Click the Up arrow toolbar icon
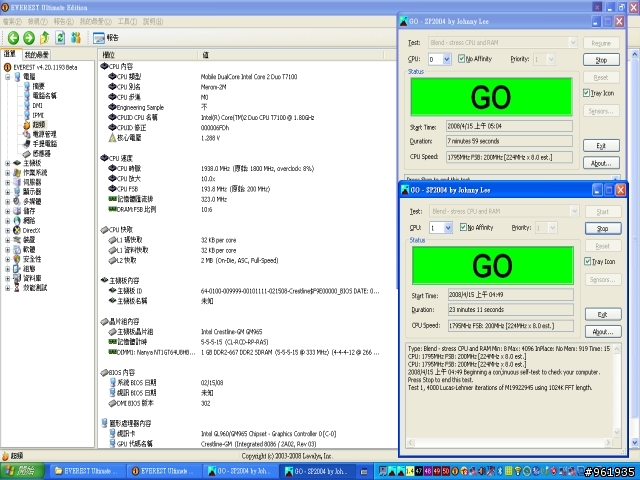640x480 pixels. pyautogui.click(x=45, y=37)
